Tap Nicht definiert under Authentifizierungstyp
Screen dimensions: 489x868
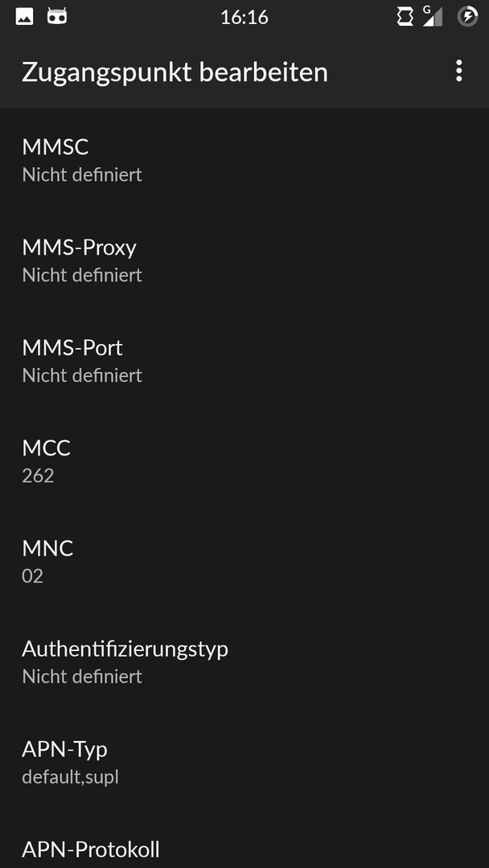[82, 677]
